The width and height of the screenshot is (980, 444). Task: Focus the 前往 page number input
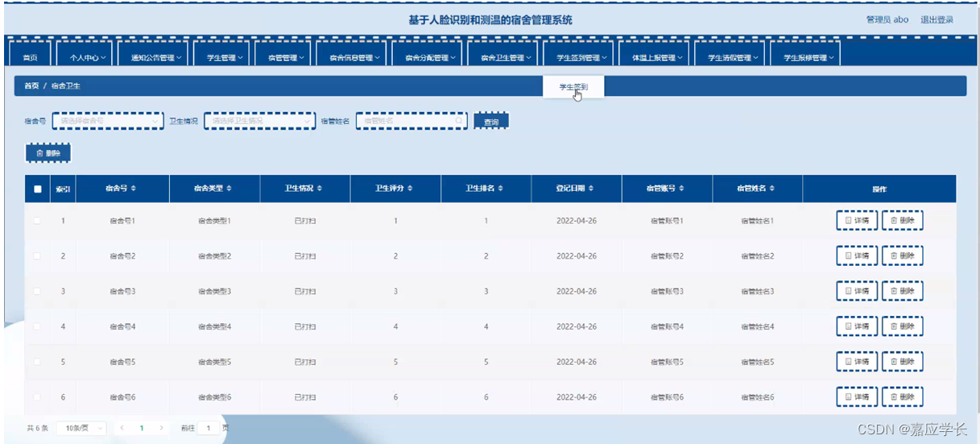coord(208,428)
